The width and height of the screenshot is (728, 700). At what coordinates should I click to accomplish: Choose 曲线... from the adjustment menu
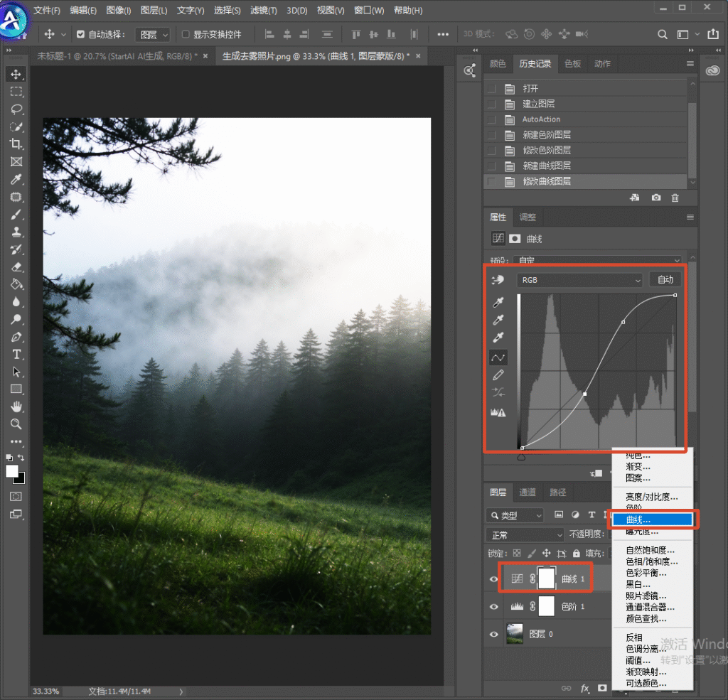(x=653, y=520)
